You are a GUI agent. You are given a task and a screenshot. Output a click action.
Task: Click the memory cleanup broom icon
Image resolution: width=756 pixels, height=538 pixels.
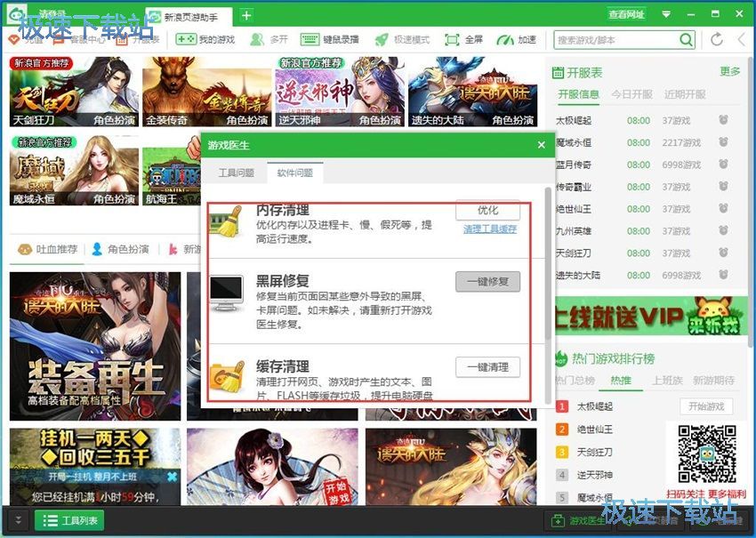pos(226,221)
